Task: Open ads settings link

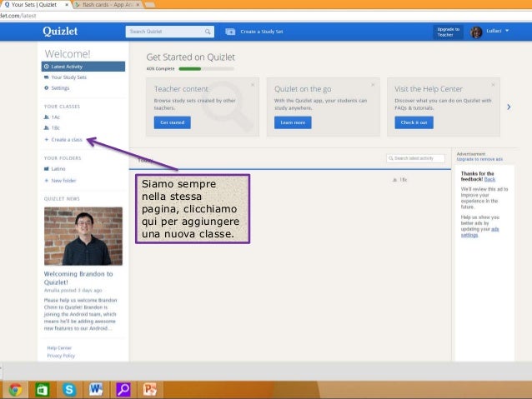Action: [479, 232]
